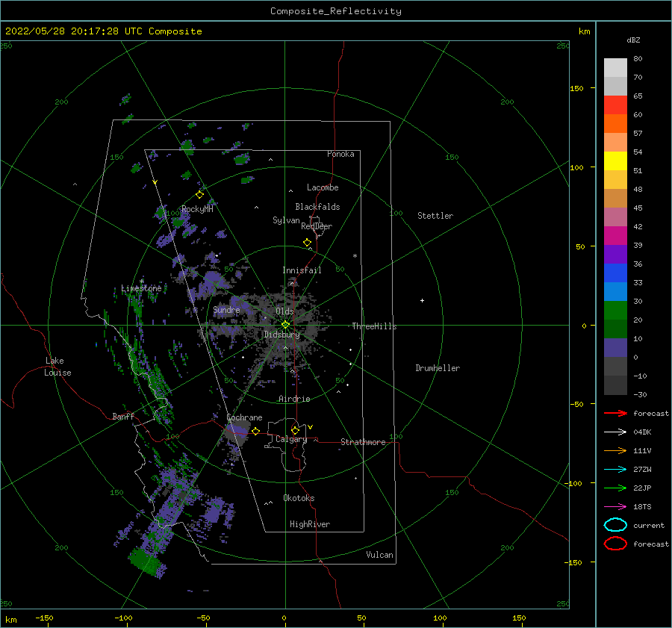Click the Calgary city label
Image resolution: width=672 pixels, height=628 pixels.
291,439
